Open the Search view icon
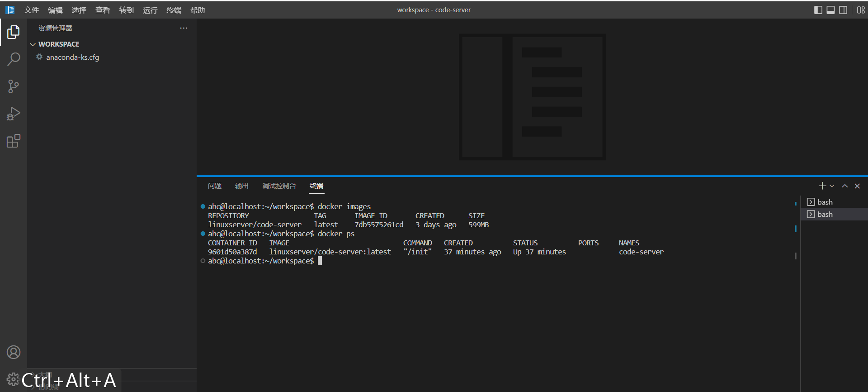868x392 pixels. pyautogui.click(x=14, y=59)
